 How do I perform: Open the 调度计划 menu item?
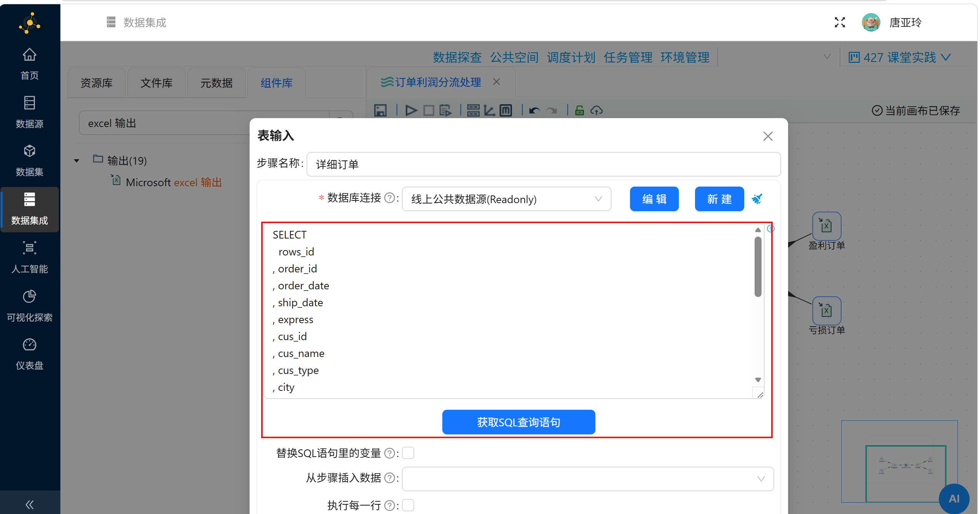click(571, 57)
